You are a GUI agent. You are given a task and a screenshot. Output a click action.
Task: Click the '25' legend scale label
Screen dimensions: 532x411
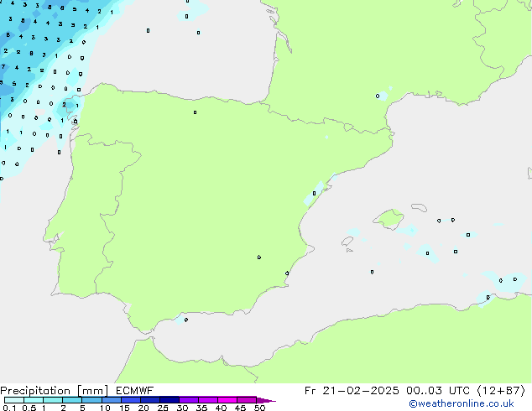(163, 408)
